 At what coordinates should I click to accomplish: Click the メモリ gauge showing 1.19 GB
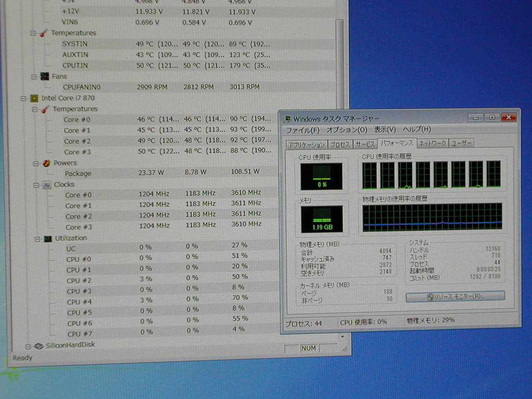pos(322,219)
